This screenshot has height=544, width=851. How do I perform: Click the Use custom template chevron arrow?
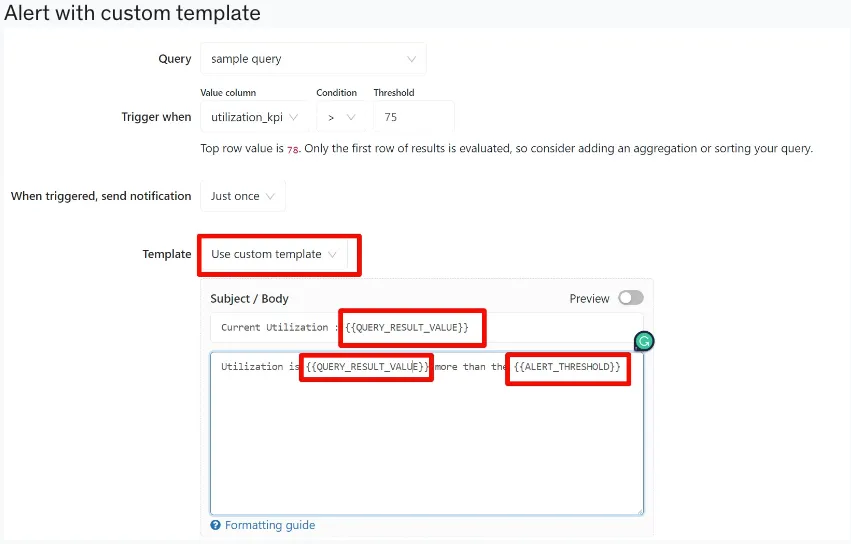332,254
